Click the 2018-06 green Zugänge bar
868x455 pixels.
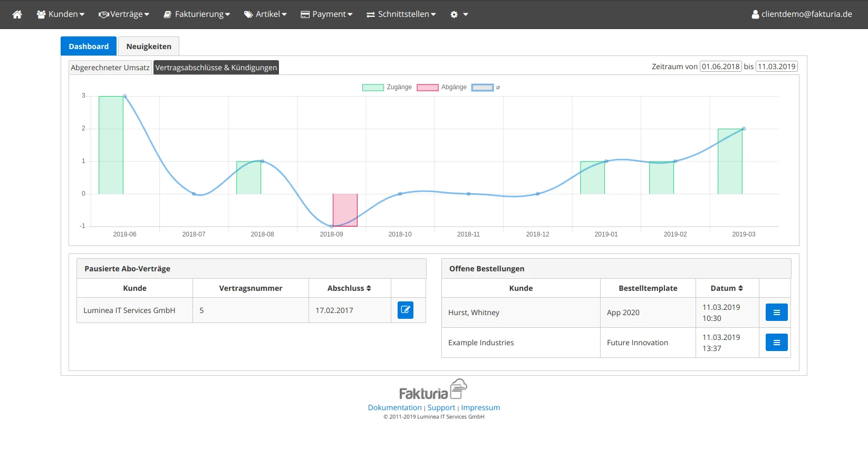(x=111, y=145)
